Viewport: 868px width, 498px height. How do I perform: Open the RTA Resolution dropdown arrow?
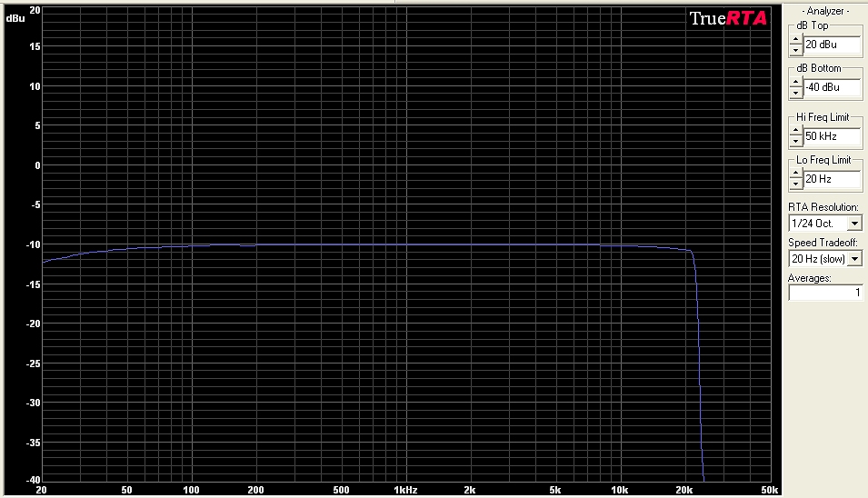pos(854,224)
